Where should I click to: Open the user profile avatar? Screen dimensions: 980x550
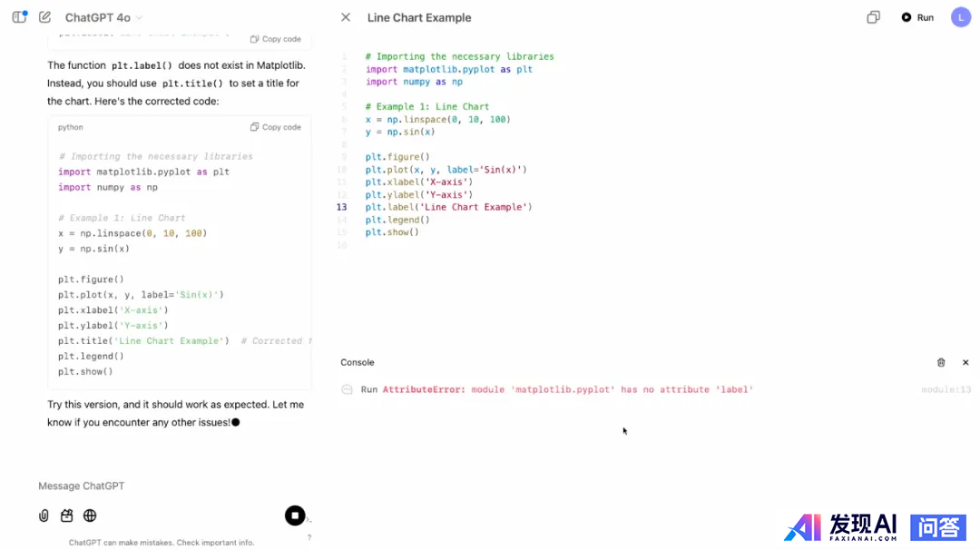(961, 17)
